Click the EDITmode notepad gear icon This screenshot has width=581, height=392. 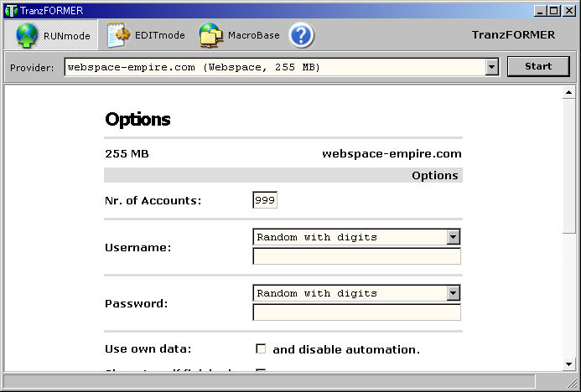tap(118, 35)
